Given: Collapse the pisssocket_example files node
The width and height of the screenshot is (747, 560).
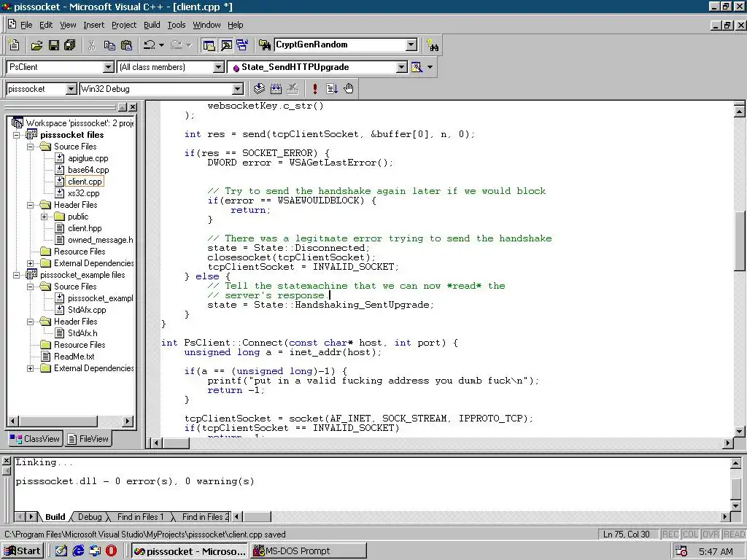Looking at the screenshot, I should (x=16, y=275).
